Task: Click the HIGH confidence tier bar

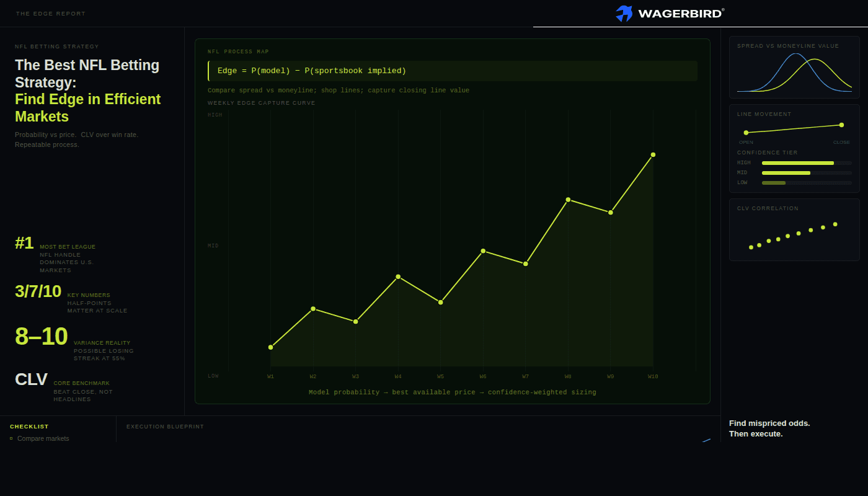Action: pyautogui.click(x=807, y=163)
